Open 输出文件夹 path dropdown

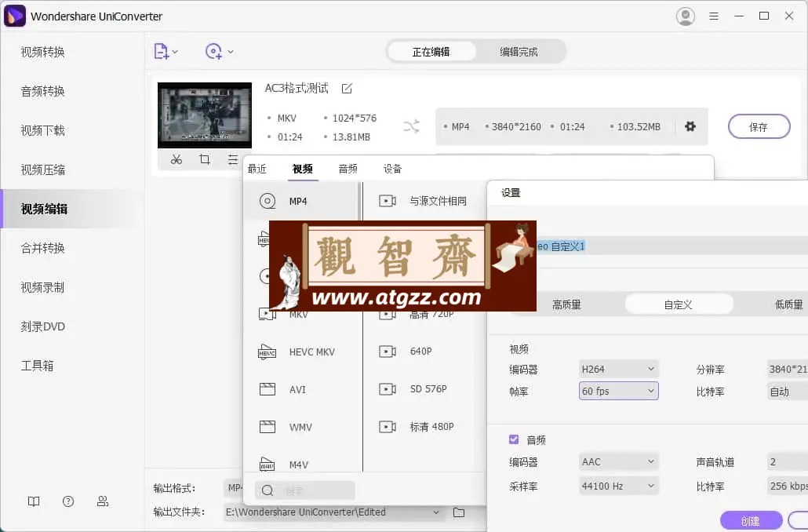[x=436, y=512]
